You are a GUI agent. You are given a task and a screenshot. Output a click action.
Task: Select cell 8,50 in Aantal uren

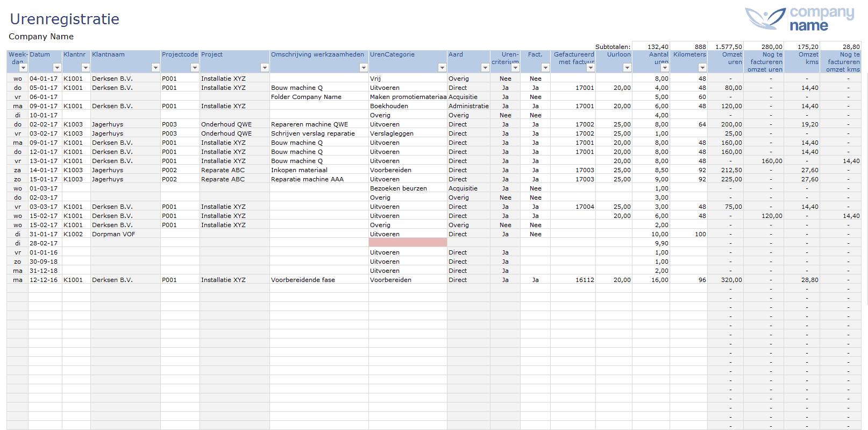(651, 170)
